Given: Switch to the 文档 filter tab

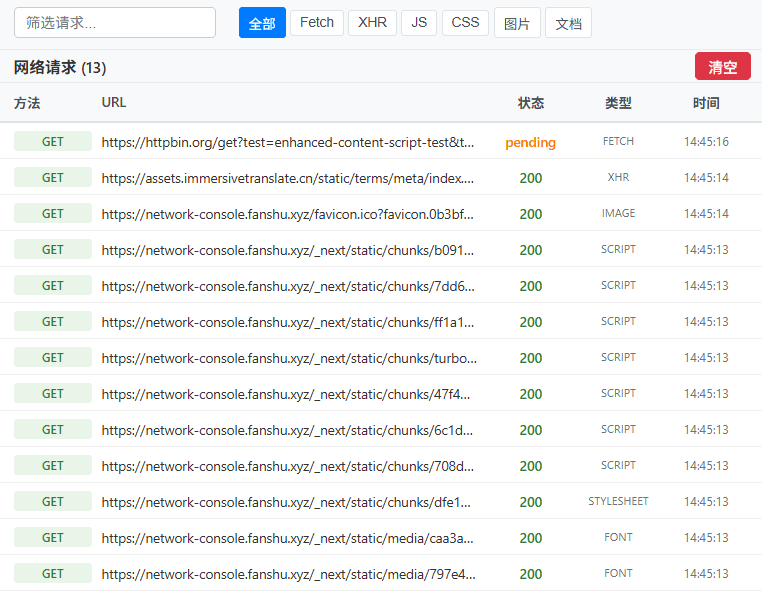Looking at the screenshot, I should point(568,23).
